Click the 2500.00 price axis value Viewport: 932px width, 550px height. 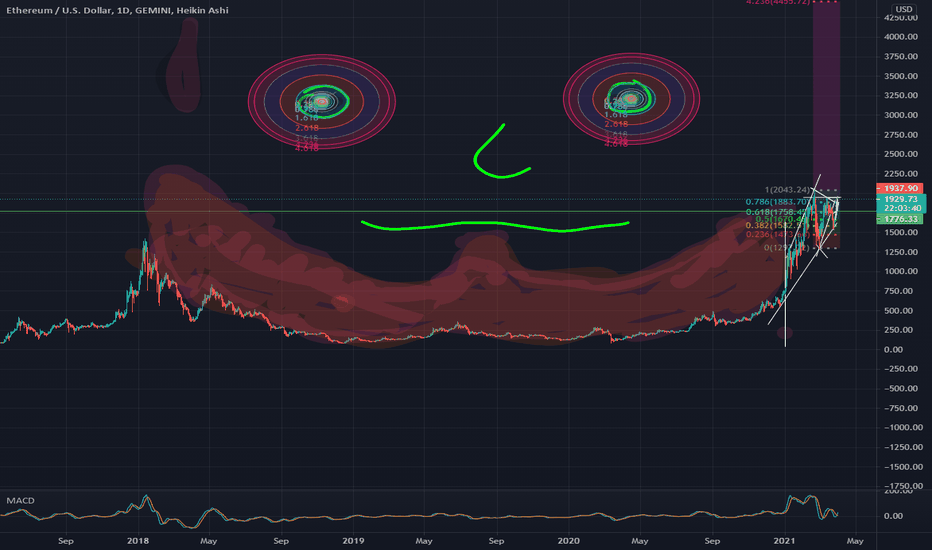[x=900, y=154]
